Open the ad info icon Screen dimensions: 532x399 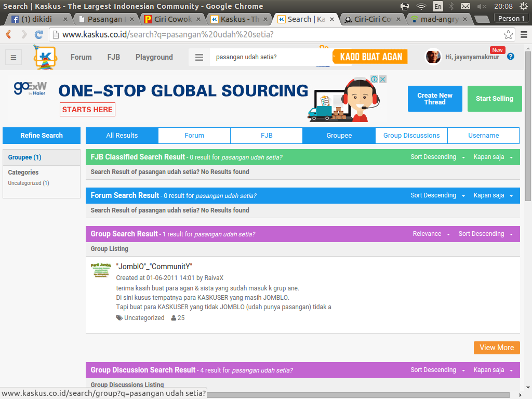(x=375, y=79)
